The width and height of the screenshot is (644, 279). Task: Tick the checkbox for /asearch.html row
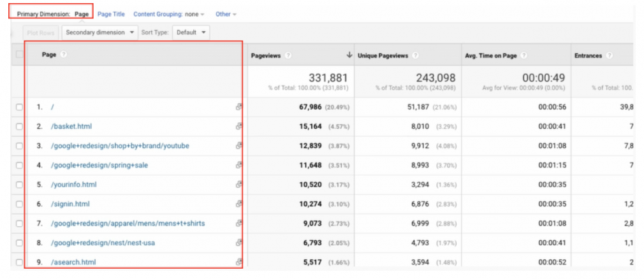[x=19, y=262]
